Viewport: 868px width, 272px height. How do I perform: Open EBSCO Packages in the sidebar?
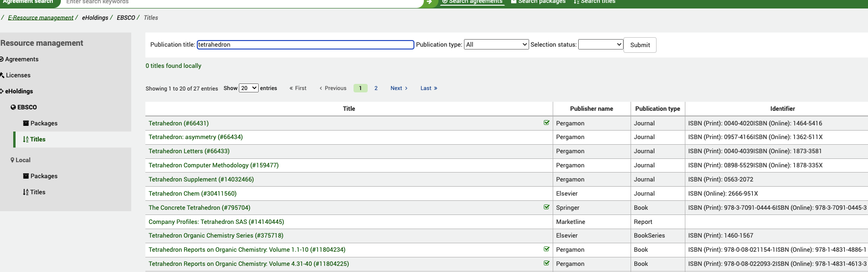43,124
